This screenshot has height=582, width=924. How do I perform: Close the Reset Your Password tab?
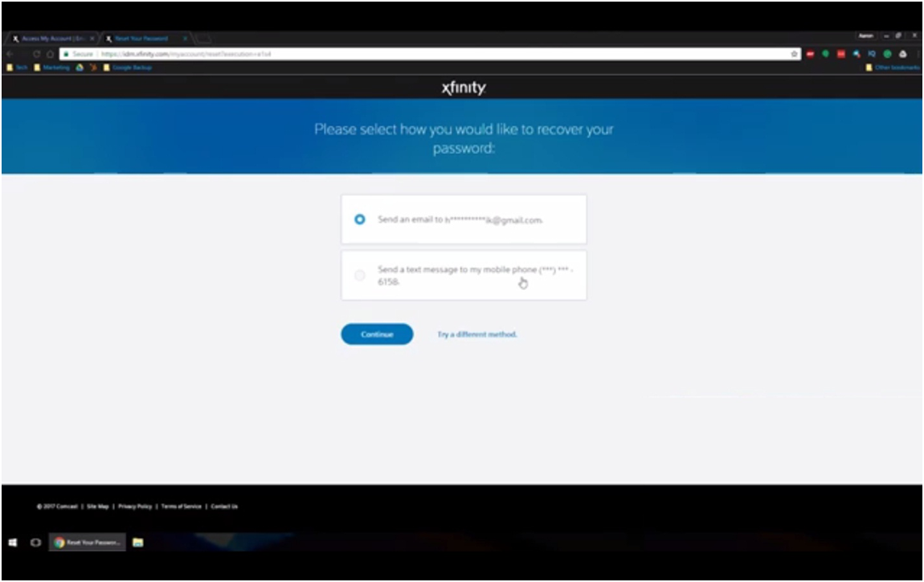point(185,39)
